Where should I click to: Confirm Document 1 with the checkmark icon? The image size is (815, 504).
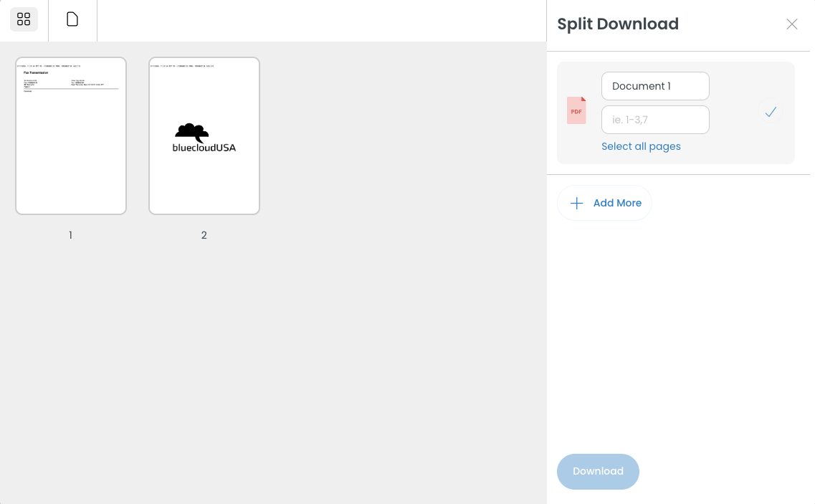(x=771, y=112)
